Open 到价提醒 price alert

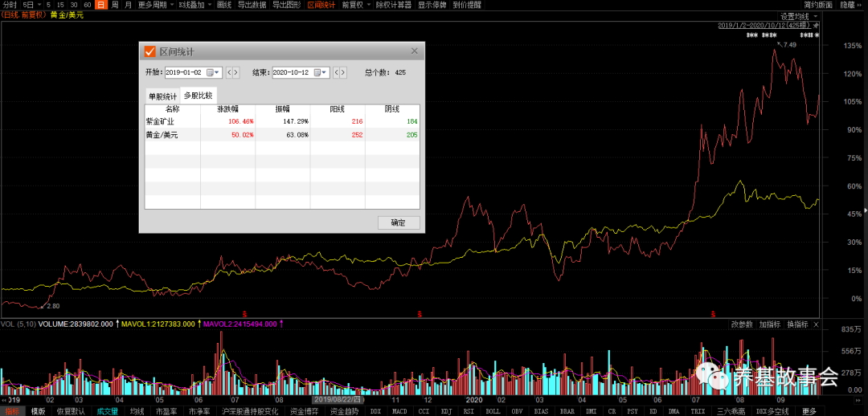pos(467,5)
